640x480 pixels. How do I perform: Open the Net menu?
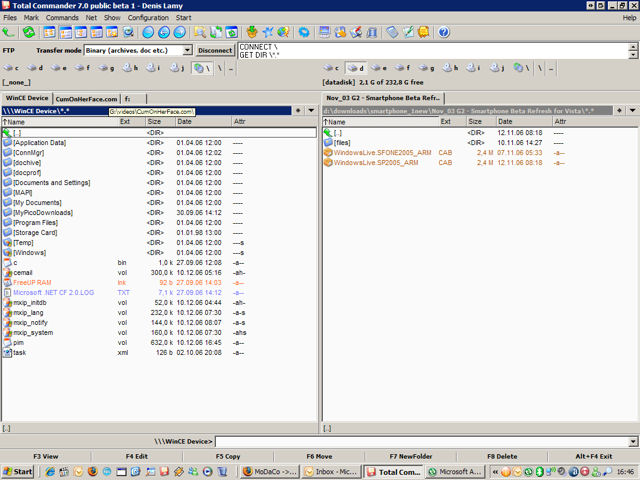91,18
